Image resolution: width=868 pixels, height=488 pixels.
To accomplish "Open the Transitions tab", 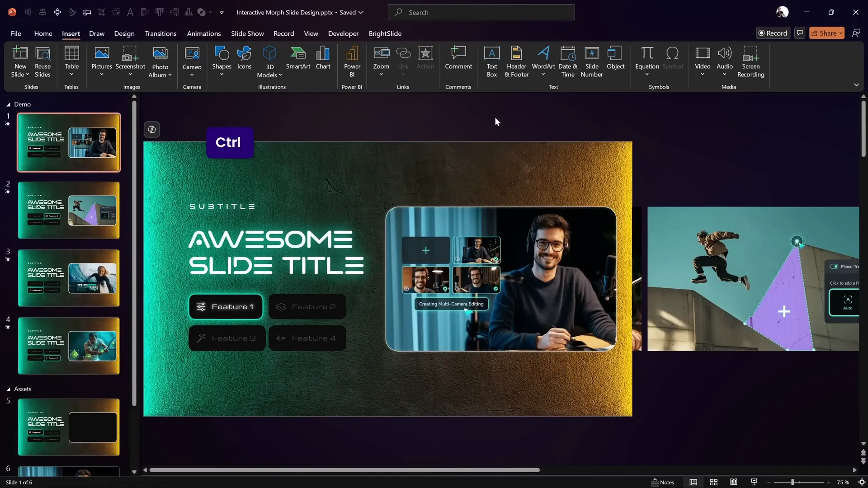I will (x=160, y=33).
